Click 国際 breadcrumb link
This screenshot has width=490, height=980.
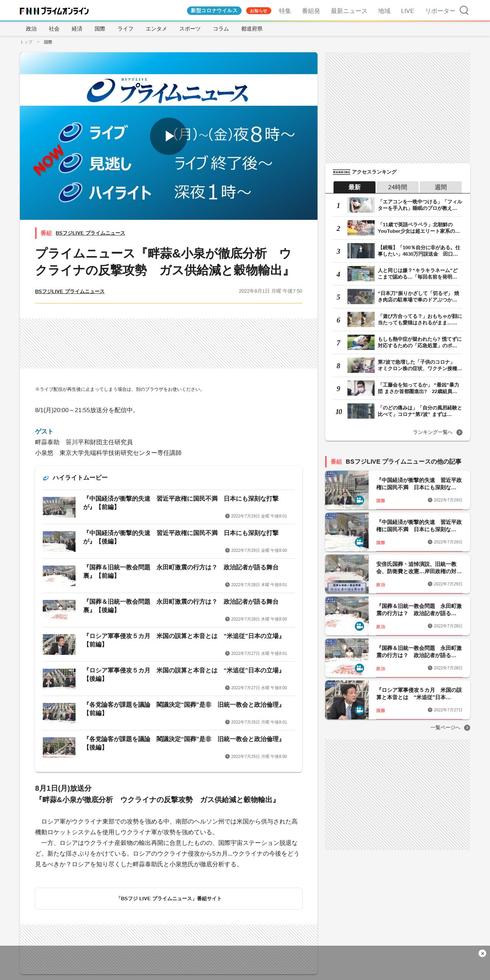[x=48, y=42]
